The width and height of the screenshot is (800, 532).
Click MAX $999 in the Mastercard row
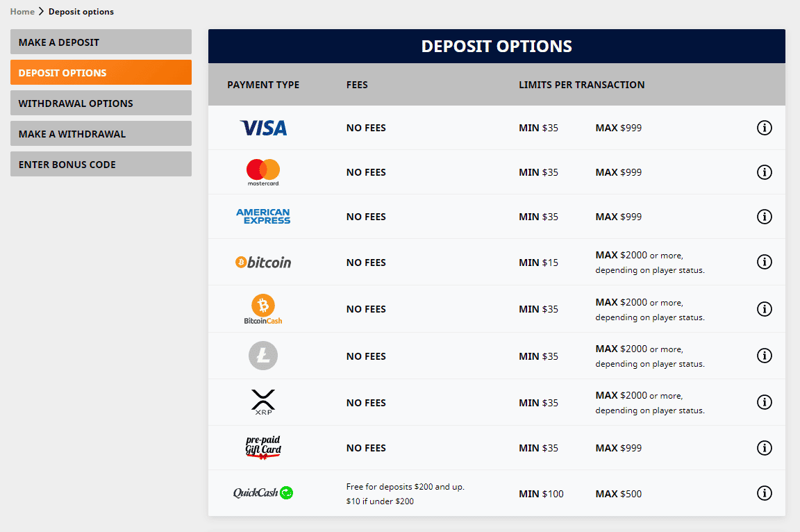pyautogui.click(x=618, y=172)
